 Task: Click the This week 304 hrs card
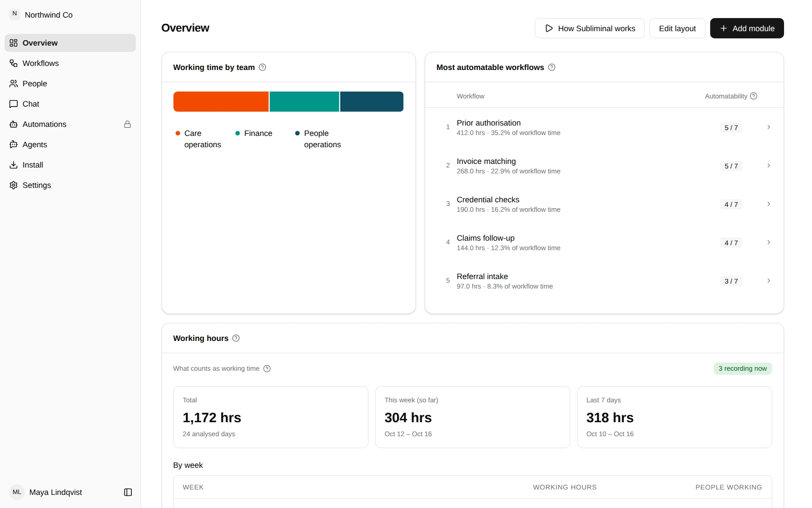click(473, 417)
